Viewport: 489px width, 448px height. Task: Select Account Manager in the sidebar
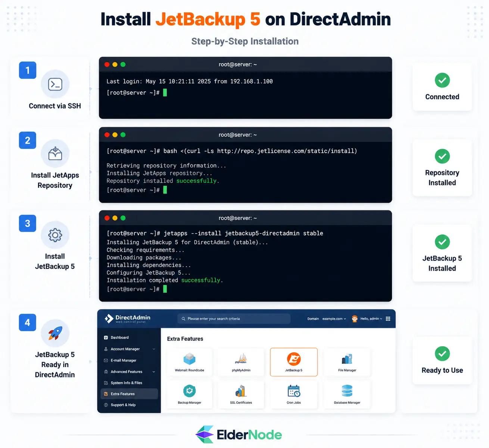click(x=129, y=349)
